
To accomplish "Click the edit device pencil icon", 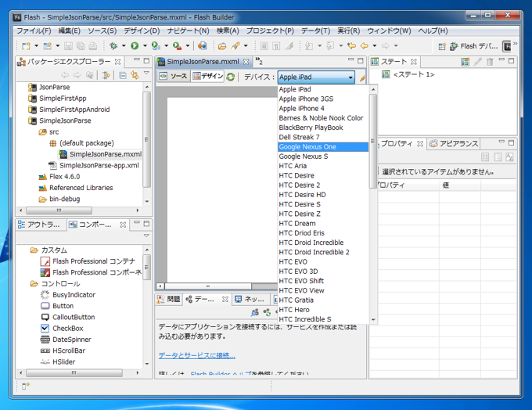I will coord(361,77).
